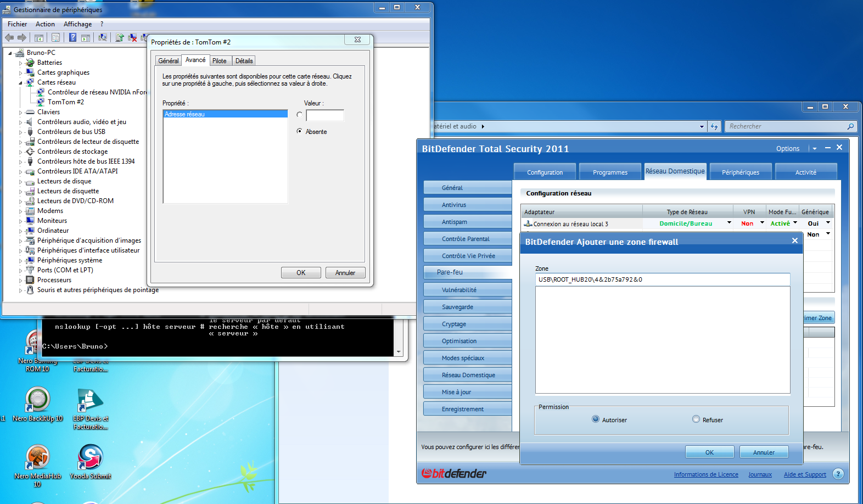Image resolution: width=863 pixels, height=504 pixels.
Task: Click the round help icon in BitDefender footer
Action: 838,474
